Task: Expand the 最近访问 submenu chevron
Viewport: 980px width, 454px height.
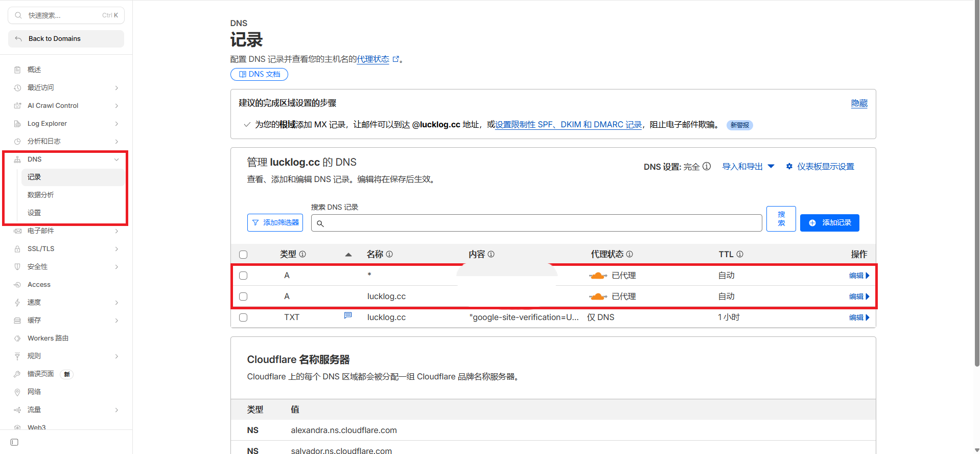Action: point(116,88)
